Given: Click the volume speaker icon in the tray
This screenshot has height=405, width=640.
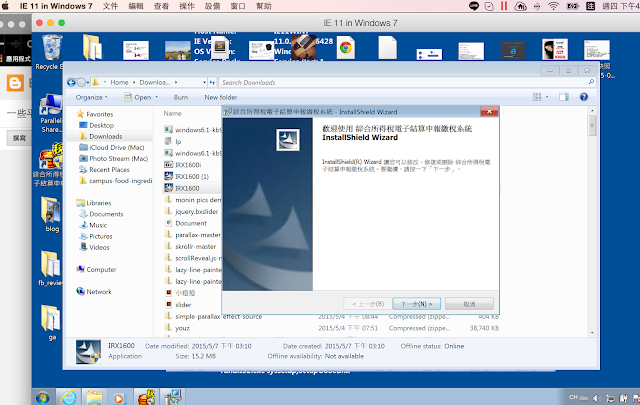Looking at the screenshot, I should pyautogui.click(x=596, y=398).
